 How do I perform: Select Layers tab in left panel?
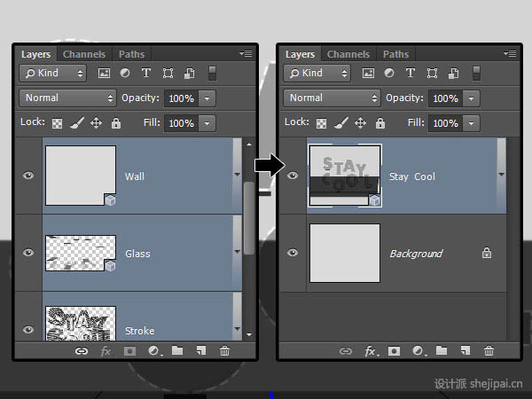pos(35,54)
